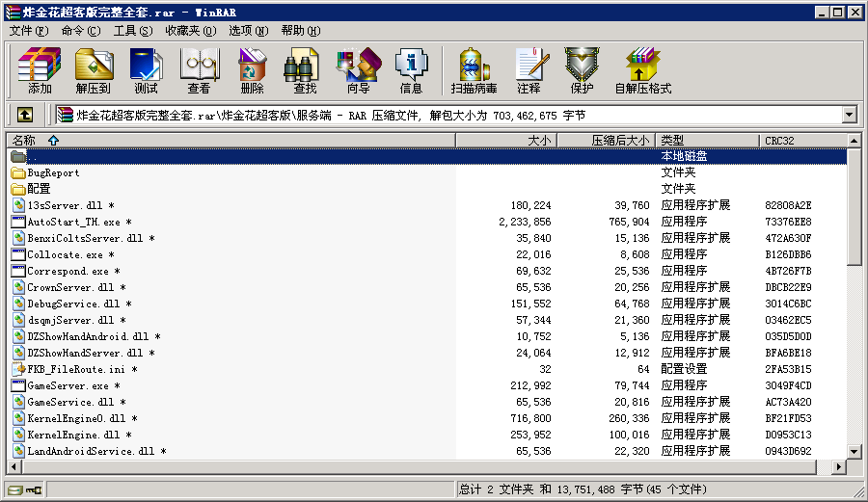Image resolution: width=868 pixels, height=502 pixels.
Task: Launch the Wizard (向导) icon
Action: point(358,71)
